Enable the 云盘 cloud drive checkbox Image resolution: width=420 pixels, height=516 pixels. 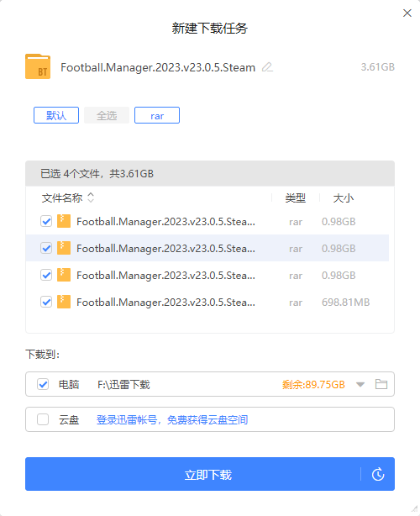[x=43, y=419]
